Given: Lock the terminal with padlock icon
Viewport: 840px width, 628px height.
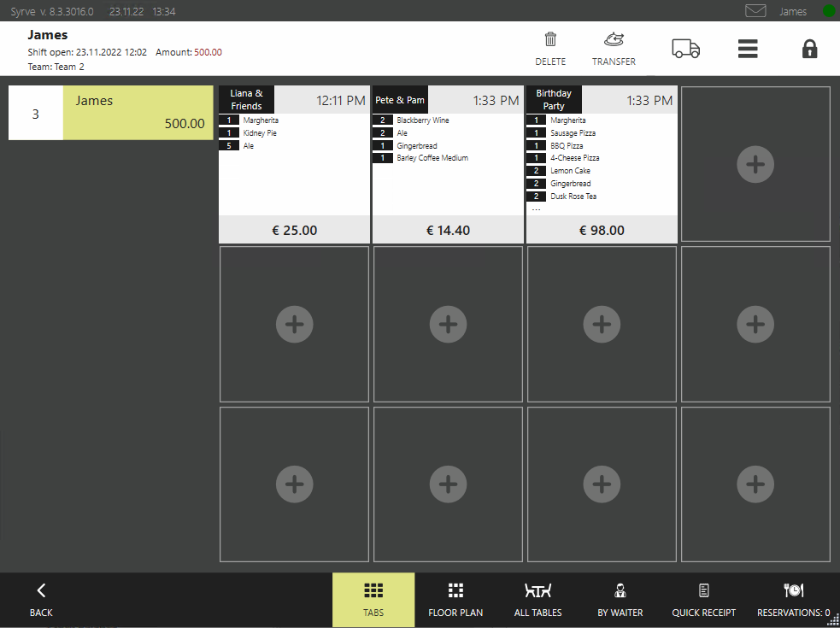Looking at the screenshot, I should [x=809, y=49].
